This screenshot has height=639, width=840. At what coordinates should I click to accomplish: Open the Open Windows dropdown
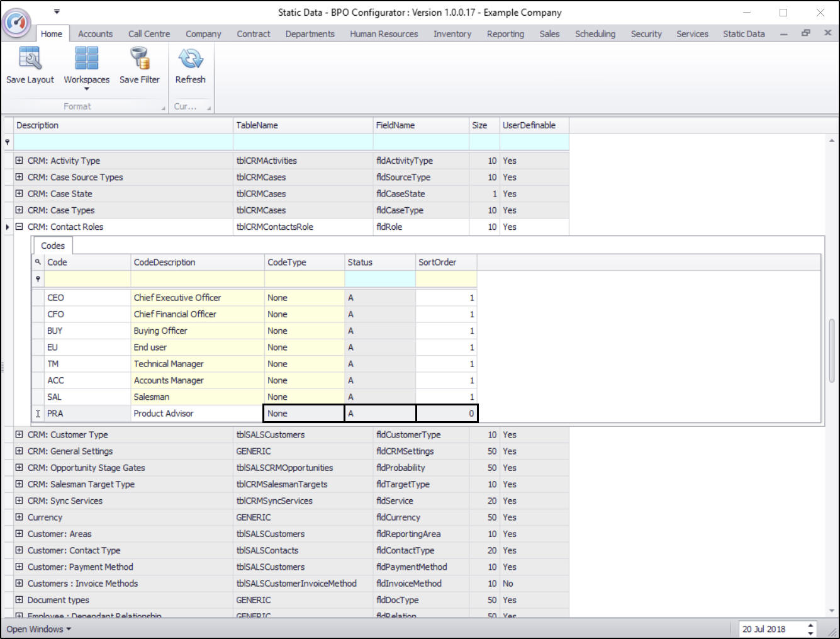[x=38, y=629]
